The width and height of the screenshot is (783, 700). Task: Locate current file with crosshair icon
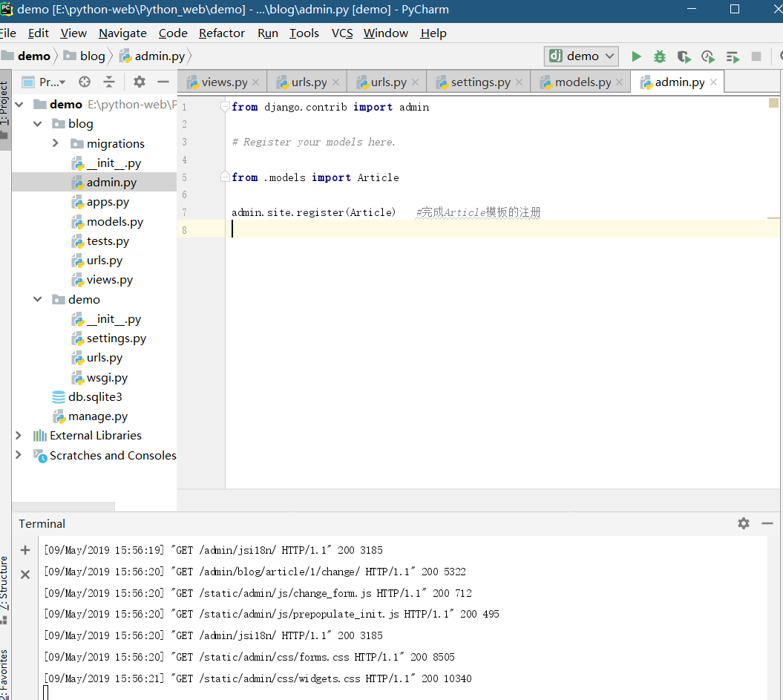click(x=85, y=82)
